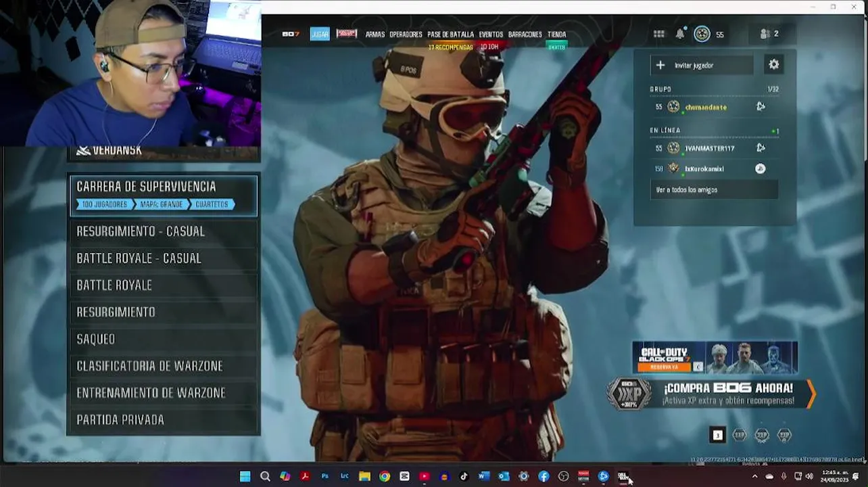
Task: Click friend name IxKurokamixI
Action: click(704, 169)
